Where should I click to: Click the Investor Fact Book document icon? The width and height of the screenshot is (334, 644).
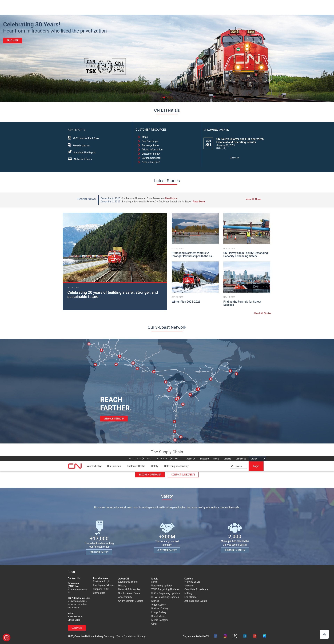tap(69, 138)
